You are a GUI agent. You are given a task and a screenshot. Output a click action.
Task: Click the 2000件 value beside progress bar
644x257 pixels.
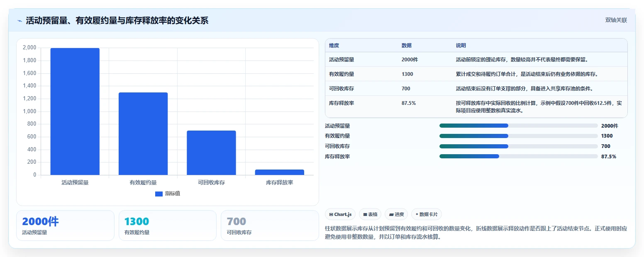click(610, 126)
